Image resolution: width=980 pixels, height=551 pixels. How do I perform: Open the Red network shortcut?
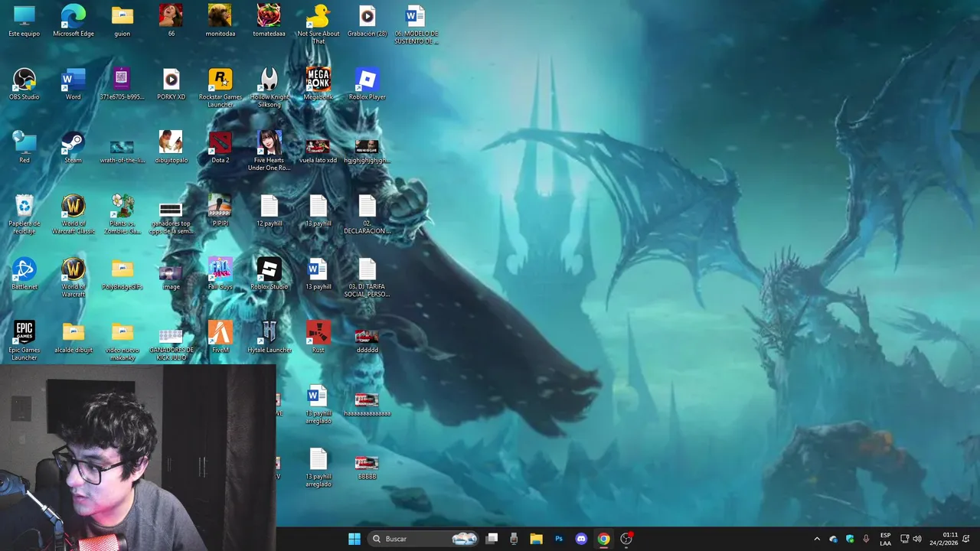click(24, 148)
